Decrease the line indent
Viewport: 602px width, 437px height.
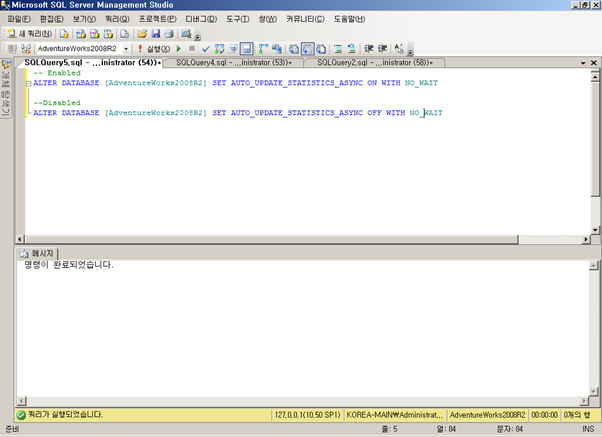tap(369, 49)
